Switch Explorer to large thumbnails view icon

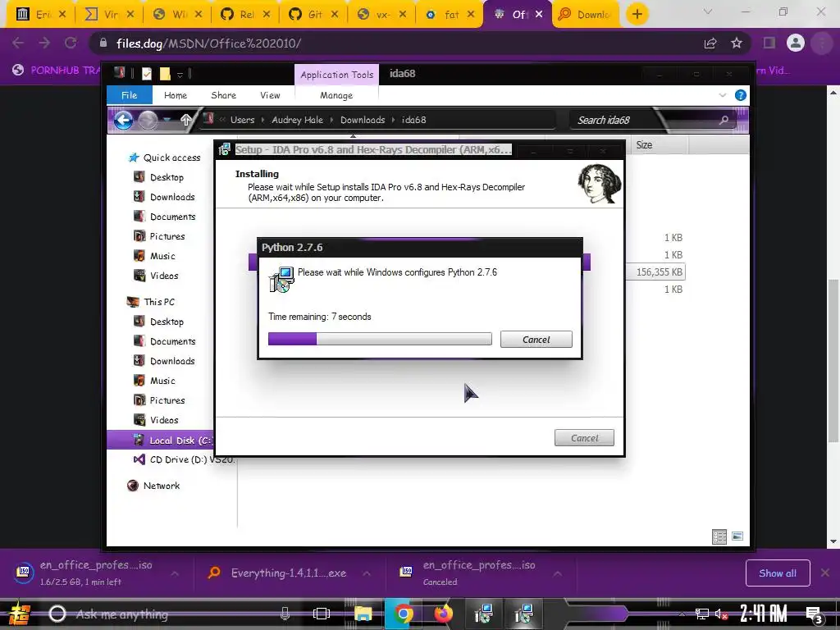point(737,536)
